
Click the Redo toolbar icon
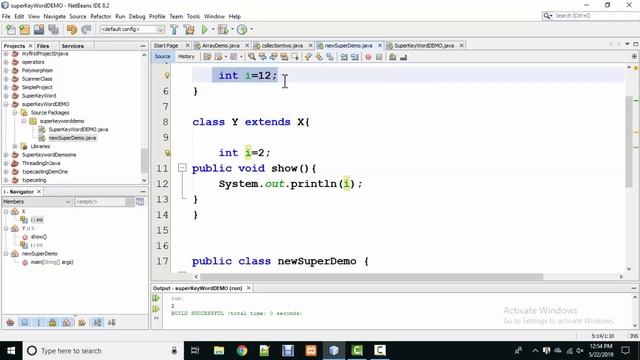[x=86, y=29]
